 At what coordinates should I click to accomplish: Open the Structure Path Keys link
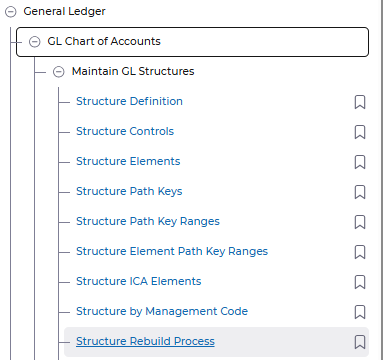(129, 191)
